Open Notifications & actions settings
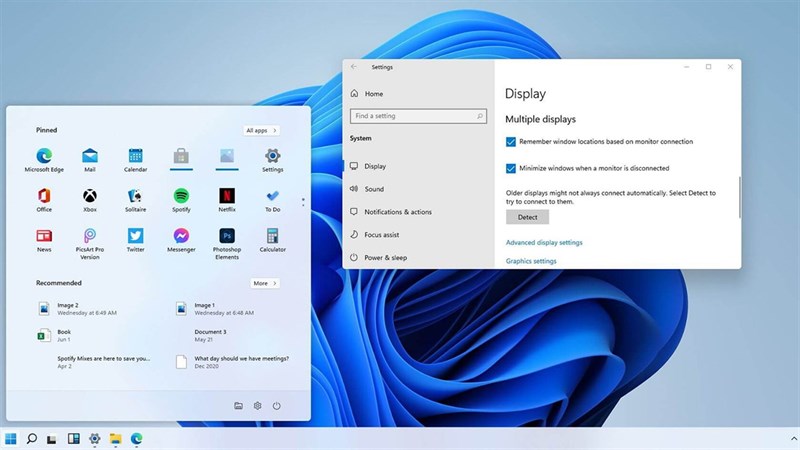 [x=397, y=212]
